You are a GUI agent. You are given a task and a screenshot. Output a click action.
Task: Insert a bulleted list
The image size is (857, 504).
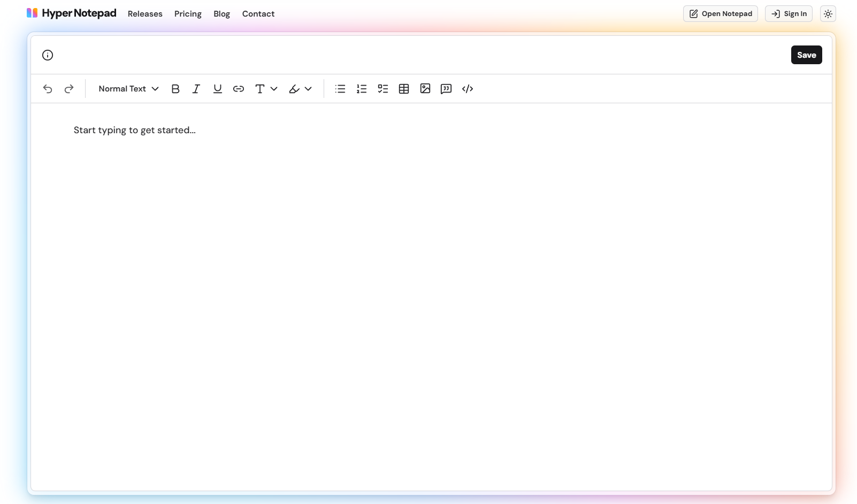point(340,89)
